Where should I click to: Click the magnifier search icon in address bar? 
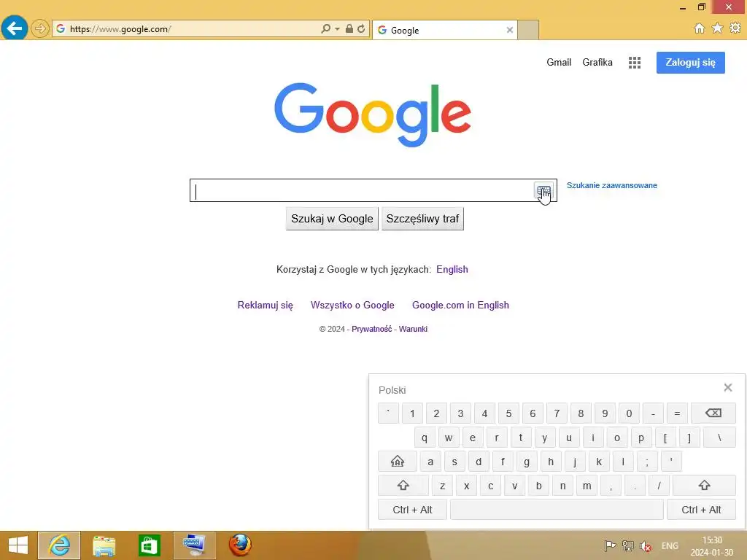point(326,29)
